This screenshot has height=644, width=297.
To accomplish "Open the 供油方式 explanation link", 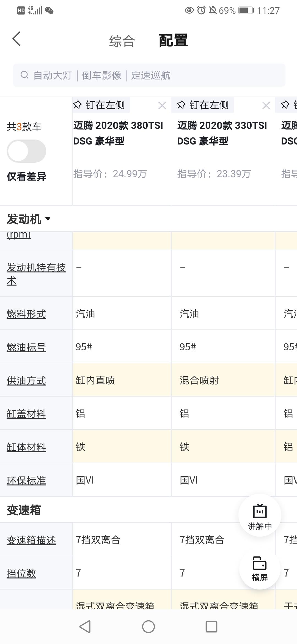I will [26, 381].
